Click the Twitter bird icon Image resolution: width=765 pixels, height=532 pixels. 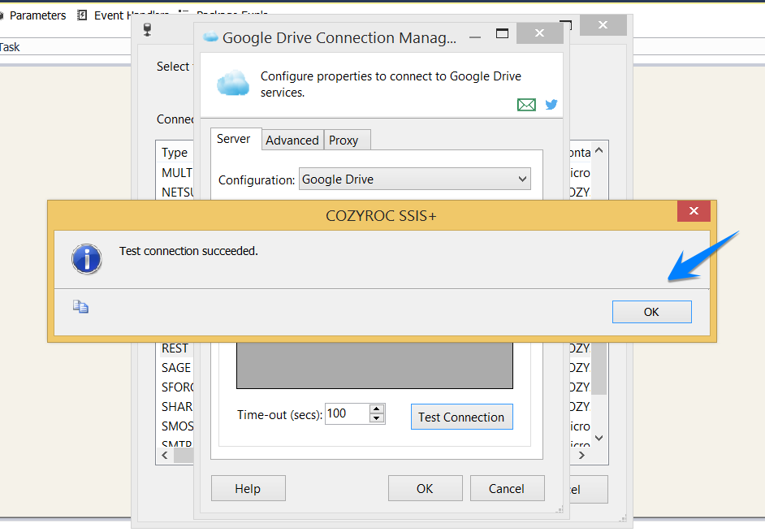pos(551,104)
